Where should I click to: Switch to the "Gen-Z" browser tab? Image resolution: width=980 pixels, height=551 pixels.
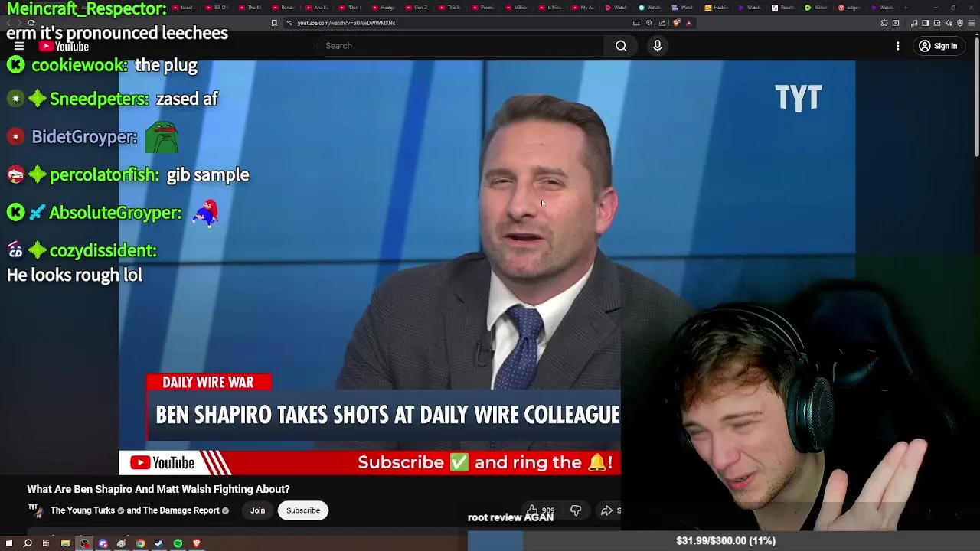point(419,8)
